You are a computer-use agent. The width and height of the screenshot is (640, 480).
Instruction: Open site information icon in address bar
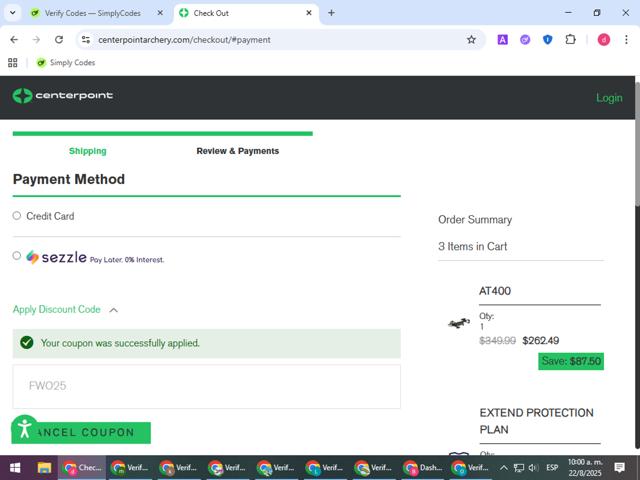[x=86, y=40]
